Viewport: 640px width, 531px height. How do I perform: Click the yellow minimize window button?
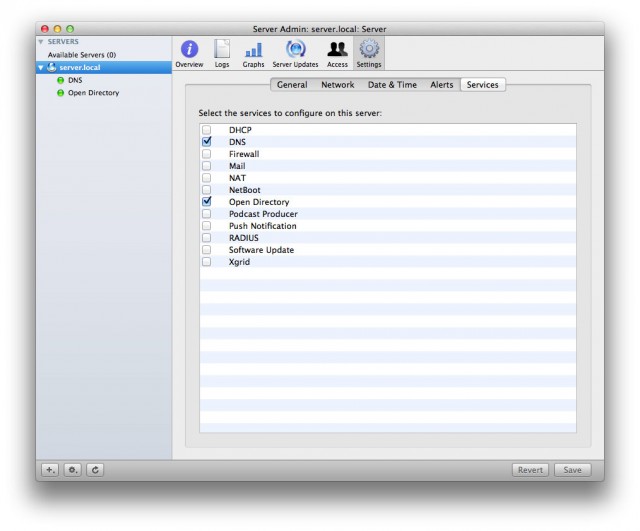click(x=57, y=29)
